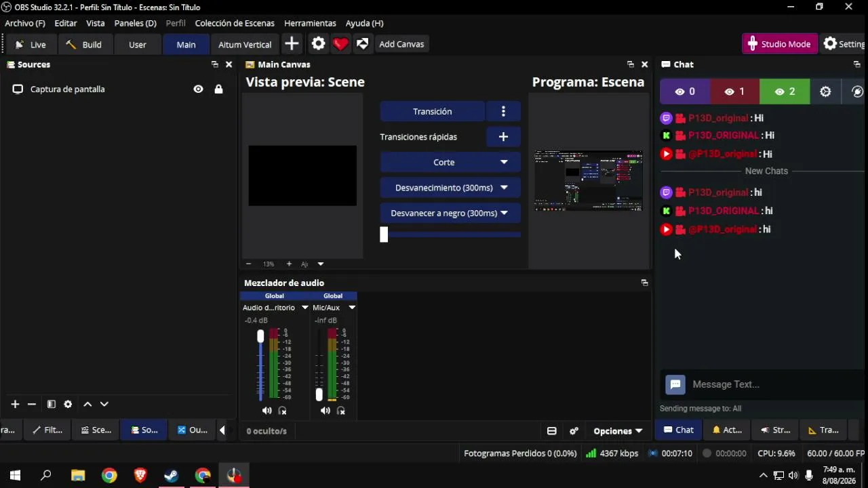Click the Mic/Aux volume slider handle
This screenshot has height=488, width=868.
pyautogui.click(x=319, y=394)
